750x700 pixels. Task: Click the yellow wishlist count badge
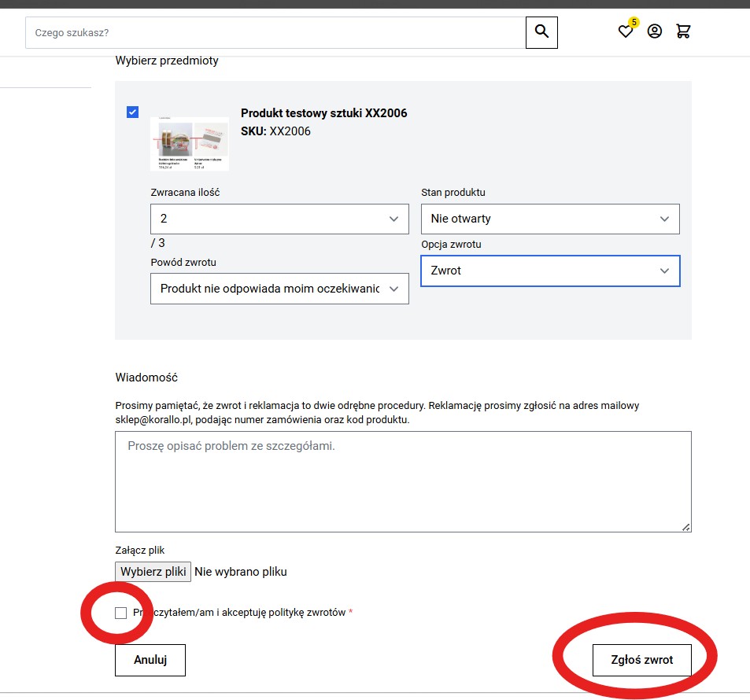(634, 23)
